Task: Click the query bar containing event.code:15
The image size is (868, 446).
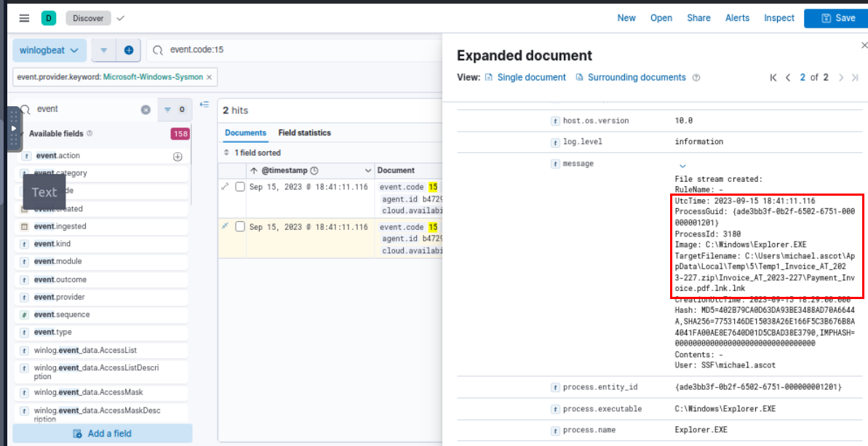Action: 291,50
